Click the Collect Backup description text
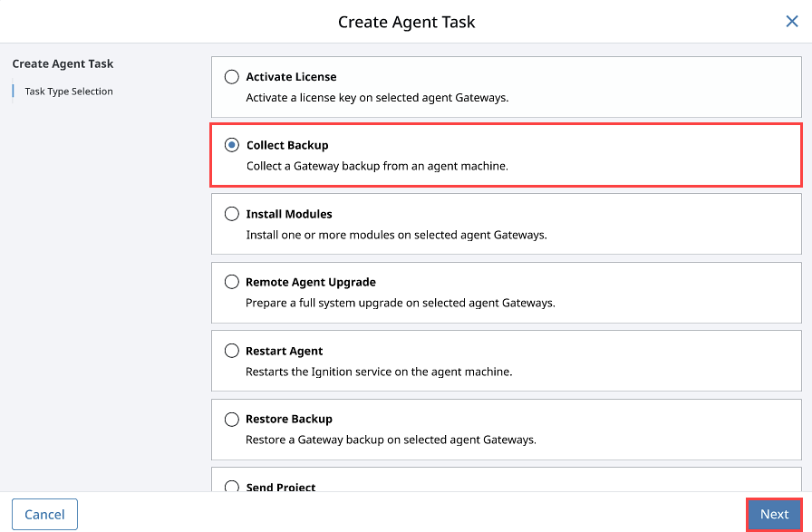The image size is (812, 532). 377,166
